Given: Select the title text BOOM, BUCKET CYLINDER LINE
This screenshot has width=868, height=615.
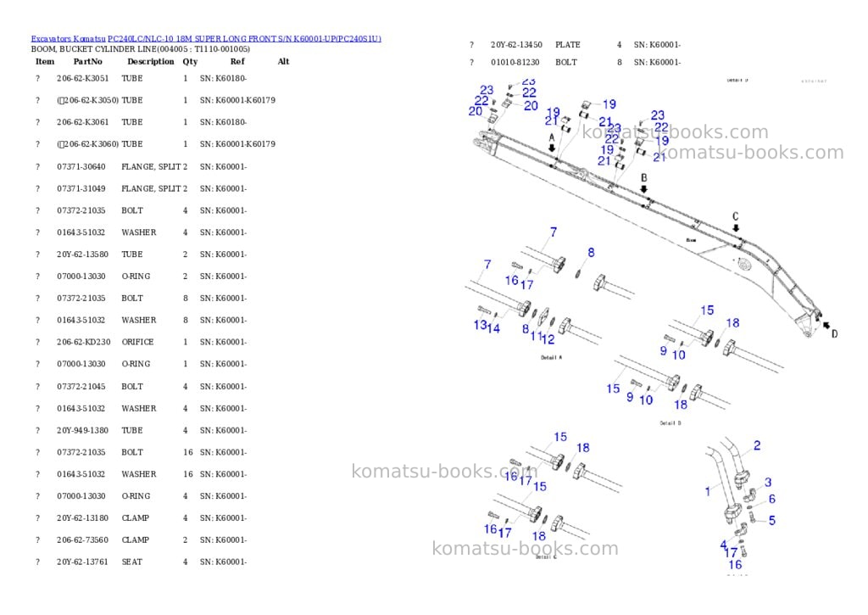Looking at the screenshot, I should (94, 48).
